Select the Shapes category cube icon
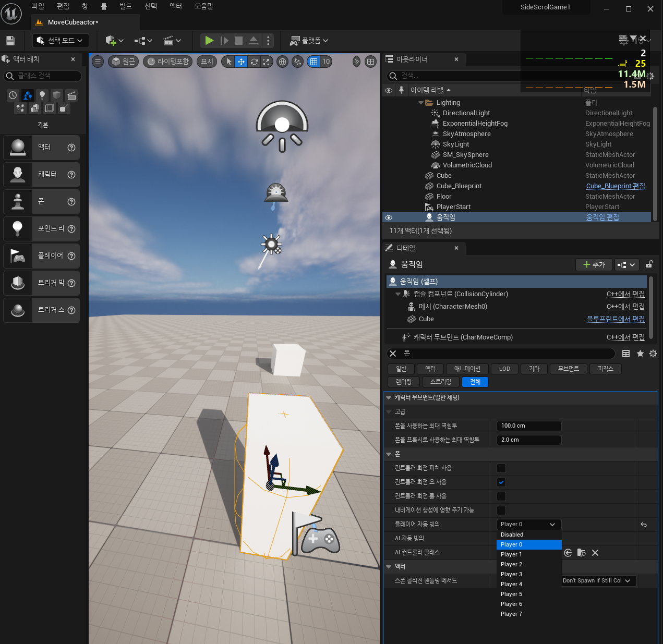Image resolution: width=663 pixels, height=644 pixels. 57,95
